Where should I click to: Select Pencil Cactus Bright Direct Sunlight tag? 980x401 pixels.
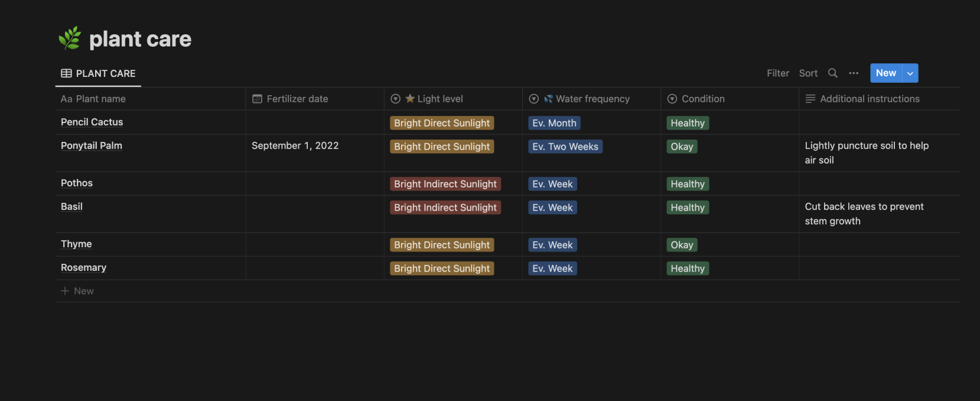click(442, 123)
